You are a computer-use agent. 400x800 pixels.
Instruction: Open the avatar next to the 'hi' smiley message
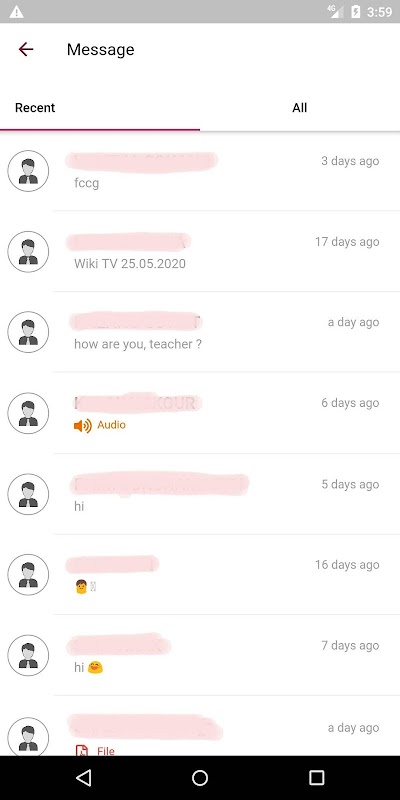tap(28, 656)
